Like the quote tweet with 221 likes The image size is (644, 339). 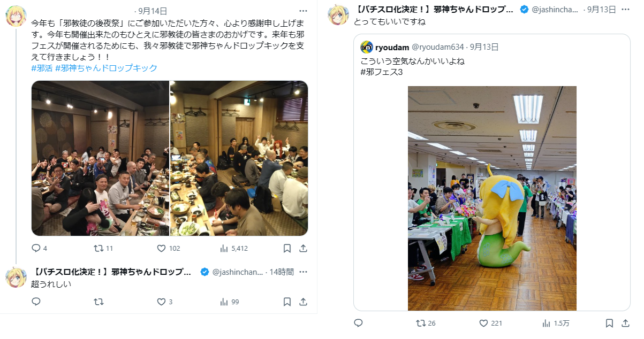tap(483, 323)
